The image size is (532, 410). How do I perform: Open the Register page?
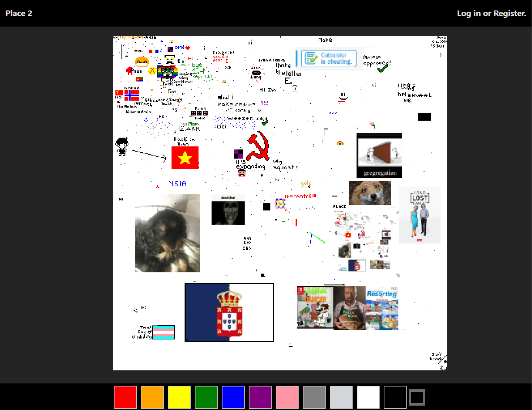coord(509,13)
